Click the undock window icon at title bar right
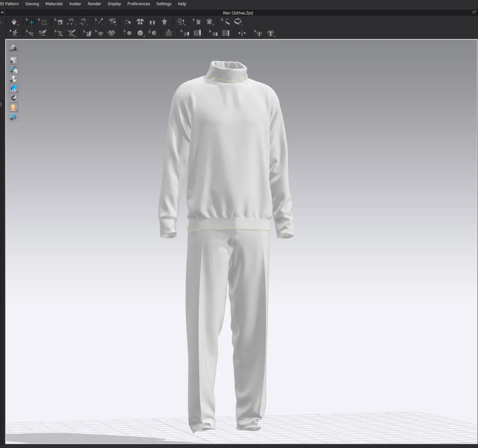 pyautogui.click(x=474, y=12)
